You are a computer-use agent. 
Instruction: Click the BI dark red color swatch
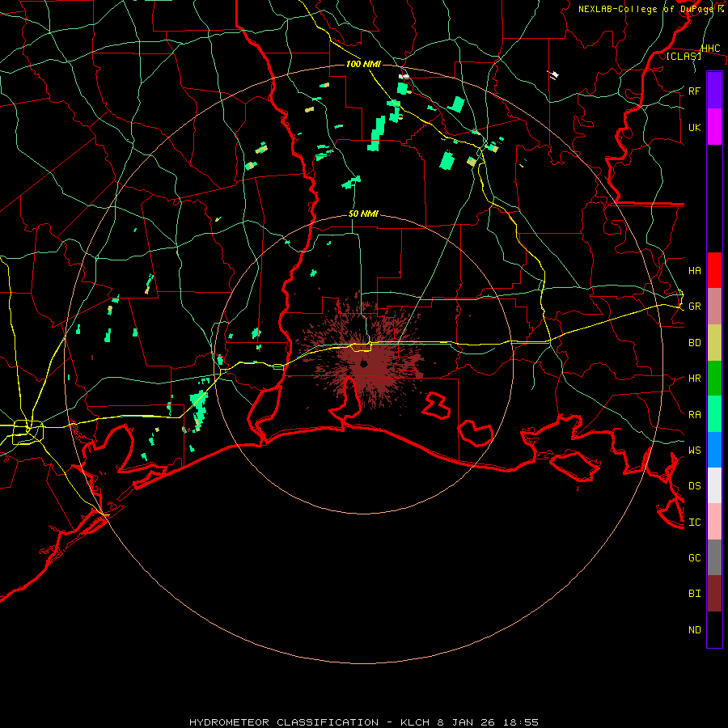pyautogui.click(x=714, y=594)
